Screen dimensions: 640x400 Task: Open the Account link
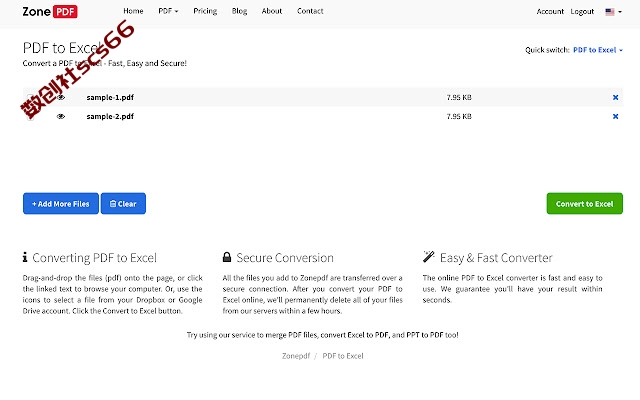pyautogui.click(x=550, y=11)
